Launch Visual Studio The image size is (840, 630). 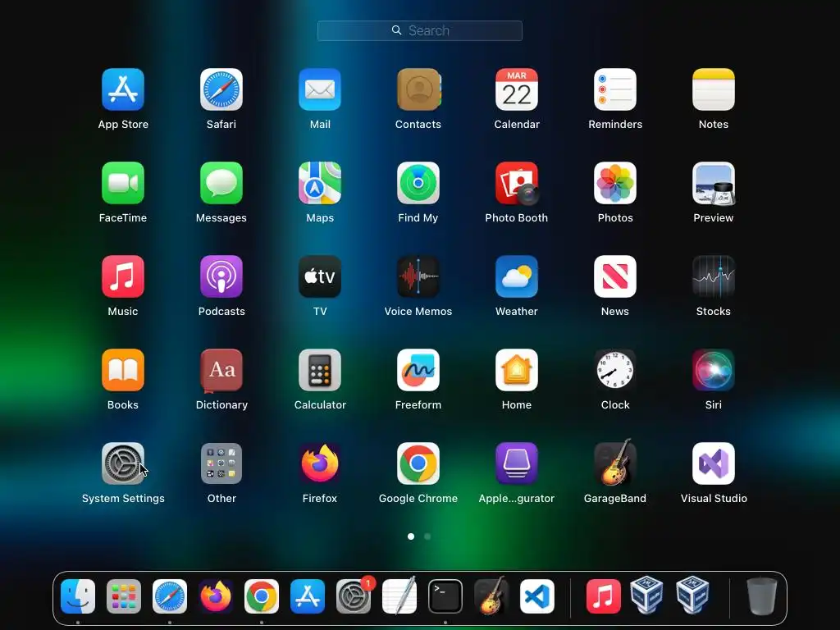[714, 463]
